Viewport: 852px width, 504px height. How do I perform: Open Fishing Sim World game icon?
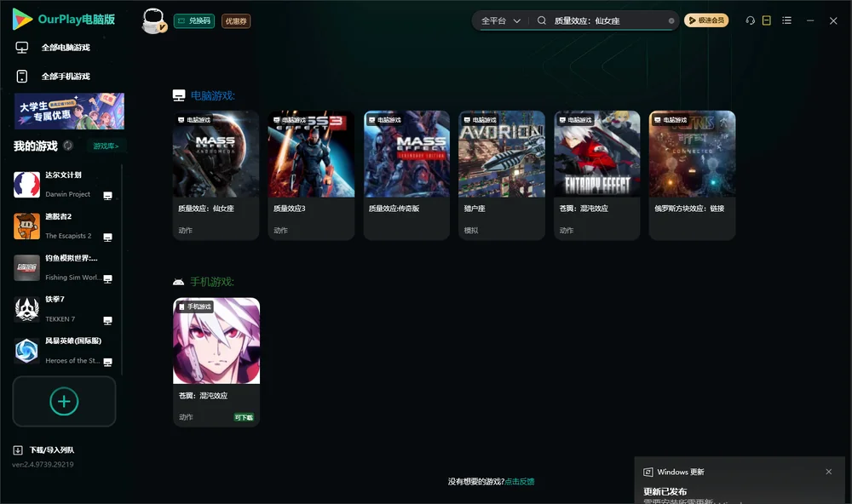coord(26,267)
